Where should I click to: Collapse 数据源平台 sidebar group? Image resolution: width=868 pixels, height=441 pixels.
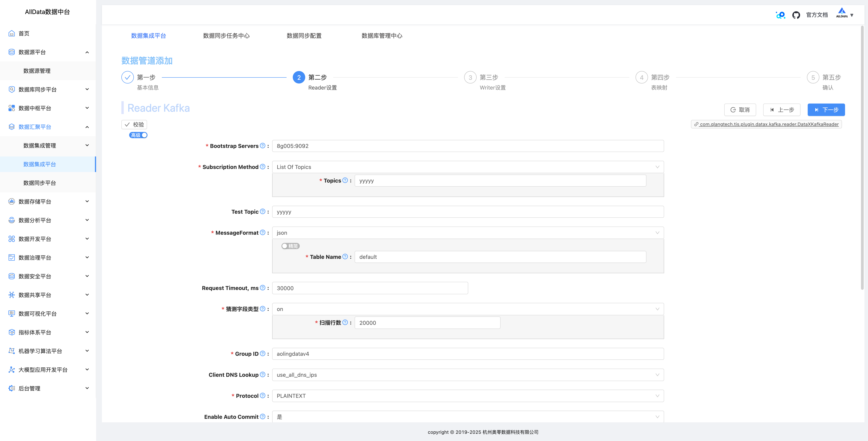point(87,52)
